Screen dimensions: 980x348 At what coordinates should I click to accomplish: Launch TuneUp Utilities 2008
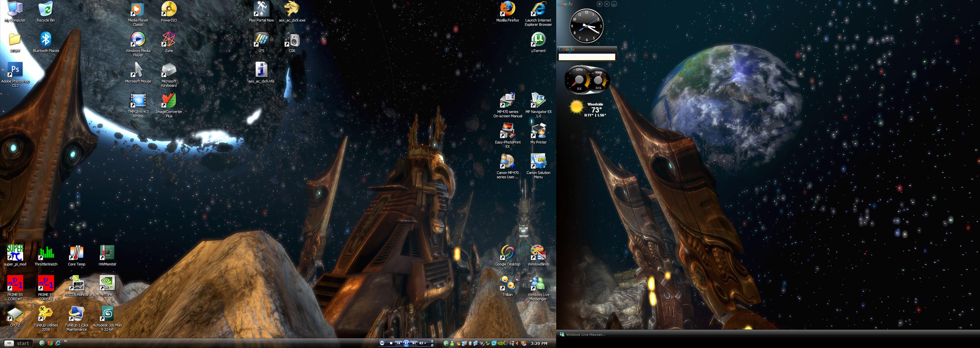coord(46,319)
